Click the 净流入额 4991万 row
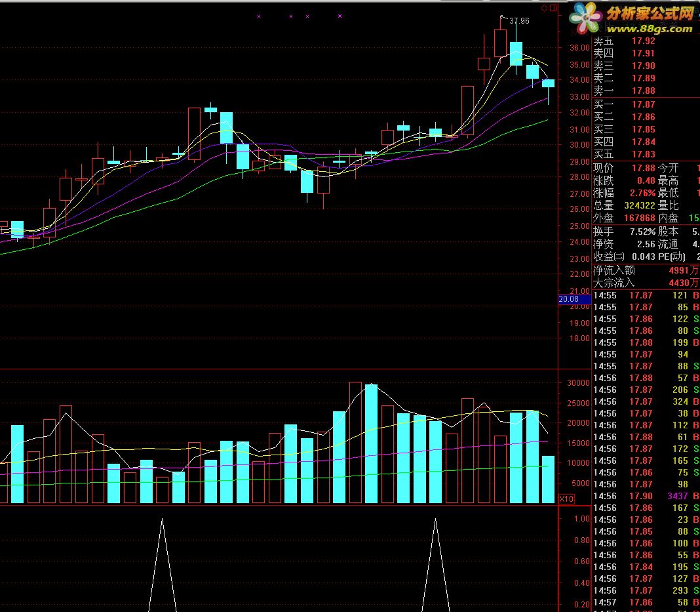Image resolution: width=700 pixels, height=612 pixels. (646, 271)
